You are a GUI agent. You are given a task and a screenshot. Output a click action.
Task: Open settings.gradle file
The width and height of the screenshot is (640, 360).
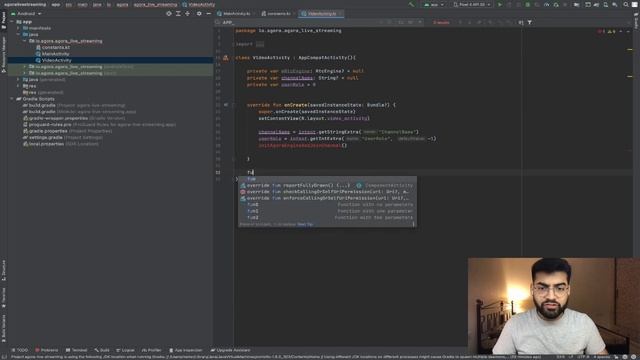pos(62,138)
